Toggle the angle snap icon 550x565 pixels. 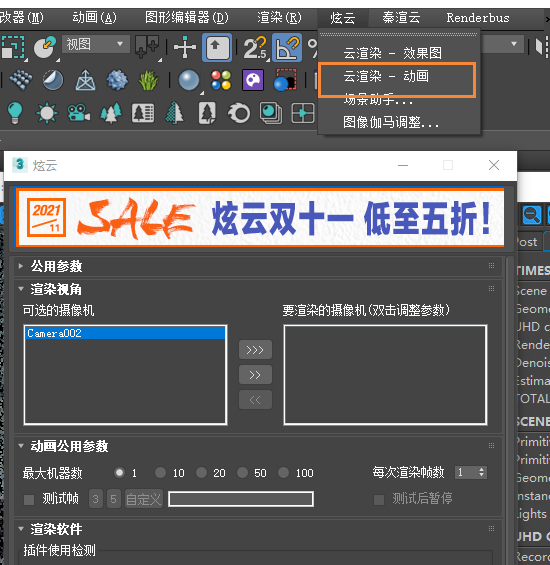[287, 47]
